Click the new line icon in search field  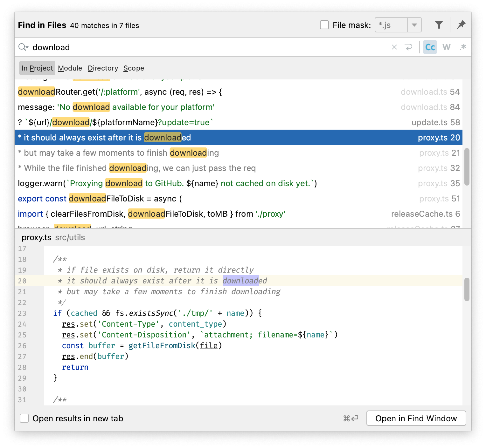pyautogui.click(x=408, y=47)
